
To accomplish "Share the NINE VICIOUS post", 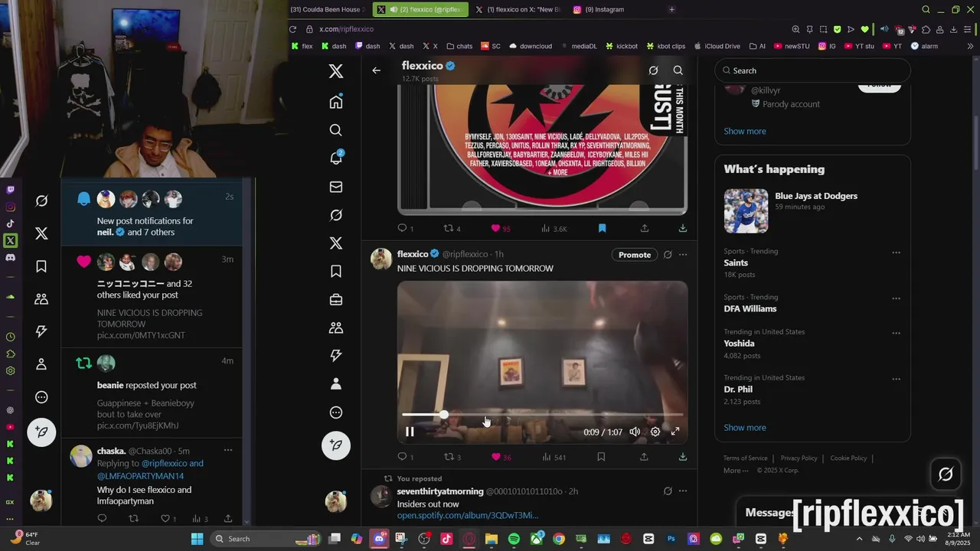I will pos(644,457).
